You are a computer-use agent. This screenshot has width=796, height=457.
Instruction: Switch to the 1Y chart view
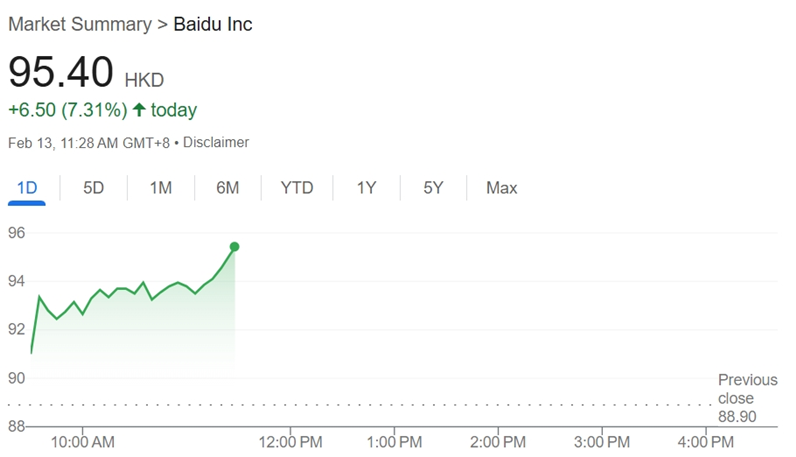pyautogui.click(x=366, y=188)
